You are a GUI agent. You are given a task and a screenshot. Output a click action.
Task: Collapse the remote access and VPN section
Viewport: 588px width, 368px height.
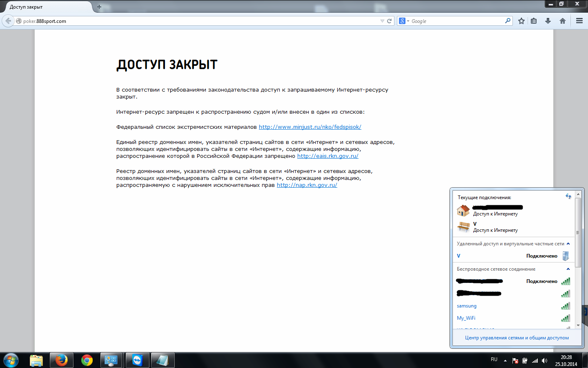point(568,244)
